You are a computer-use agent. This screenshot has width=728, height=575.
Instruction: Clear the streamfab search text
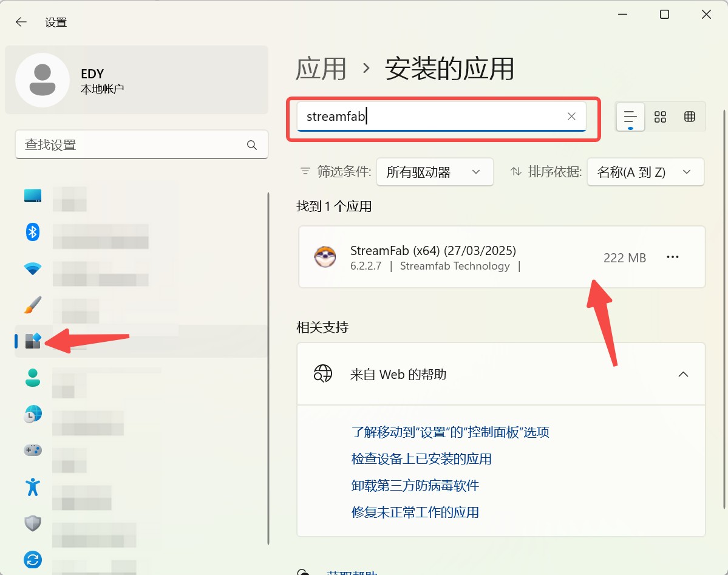point(571,116)
